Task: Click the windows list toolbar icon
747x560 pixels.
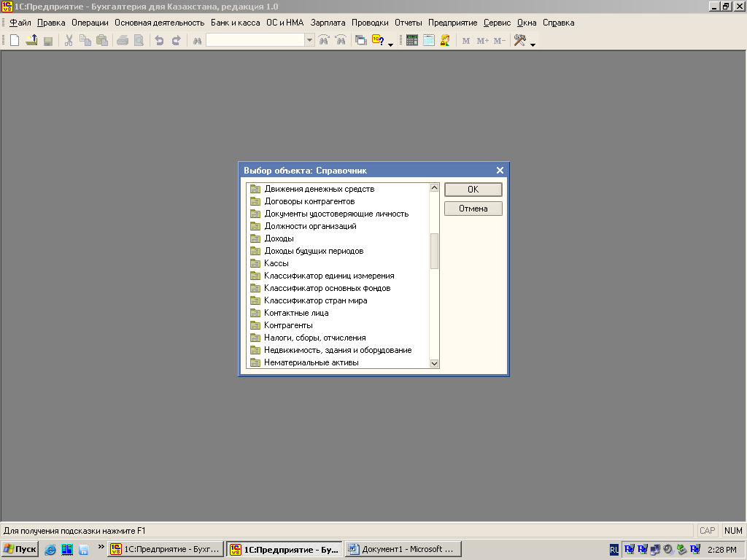Action: [361, 41]
